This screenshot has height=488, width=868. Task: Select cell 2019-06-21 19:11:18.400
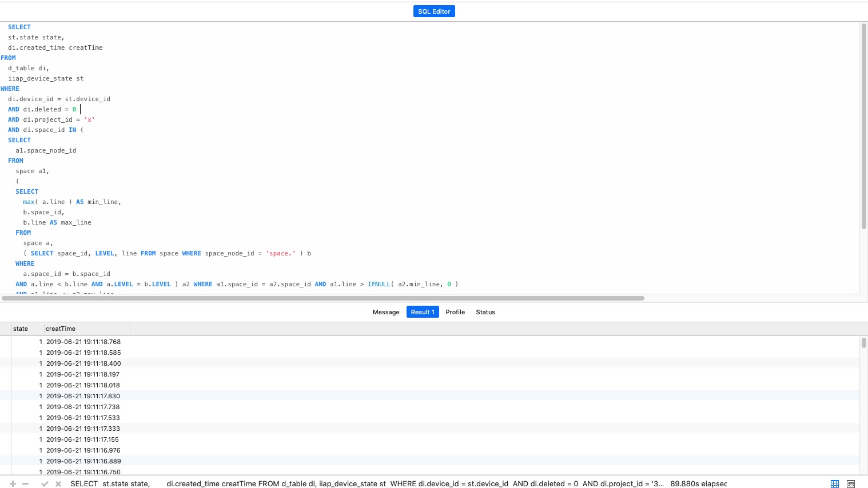[83, 363]
